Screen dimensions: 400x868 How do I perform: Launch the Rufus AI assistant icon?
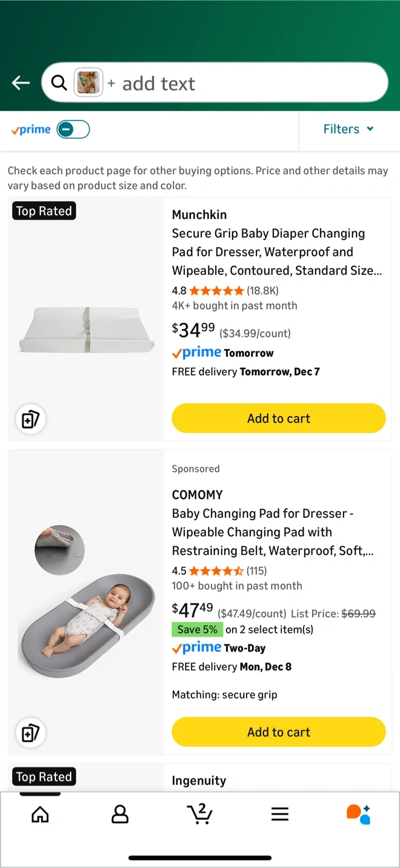click(358, 814)
